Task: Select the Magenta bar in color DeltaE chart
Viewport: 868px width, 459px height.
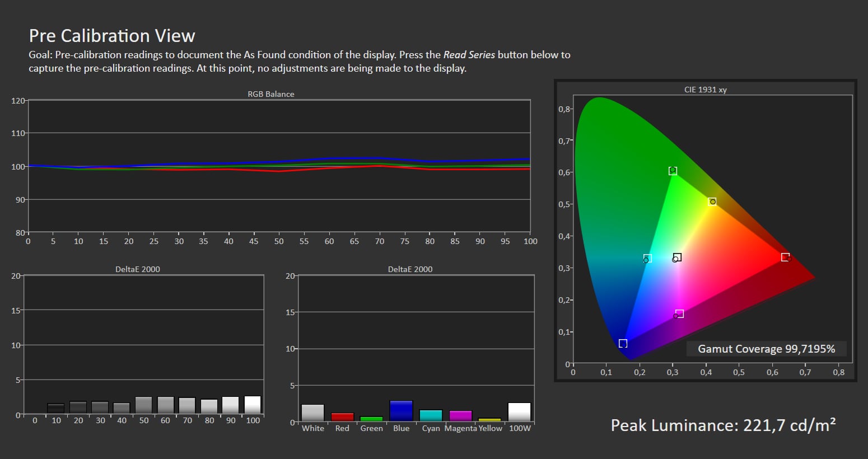Action: pos(460,416)
